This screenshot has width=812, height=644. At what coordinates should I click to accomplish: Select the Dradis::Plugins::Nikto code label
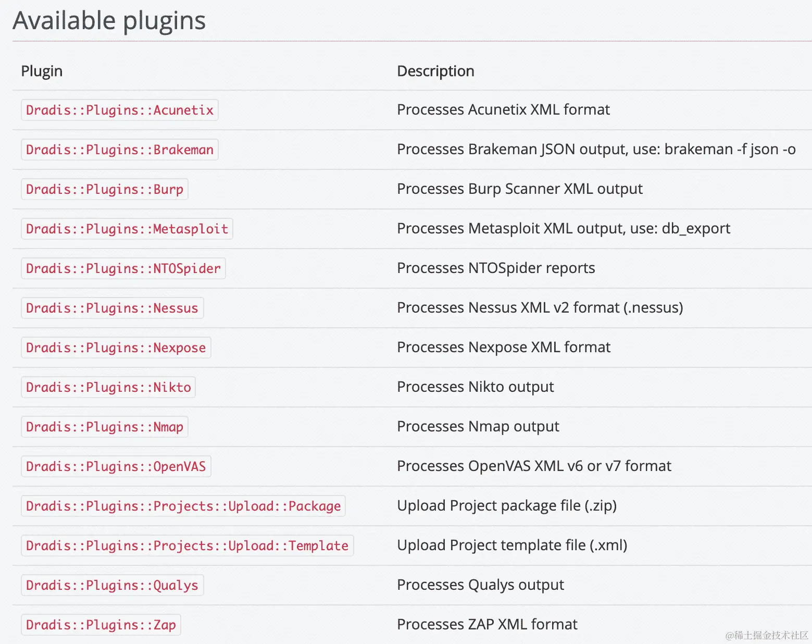(x=108, y=387)
